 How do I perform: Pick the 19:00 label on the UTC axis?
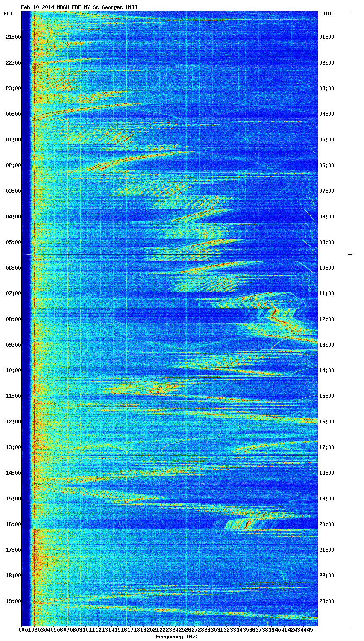pyautogui.click(x=327, y=499)
